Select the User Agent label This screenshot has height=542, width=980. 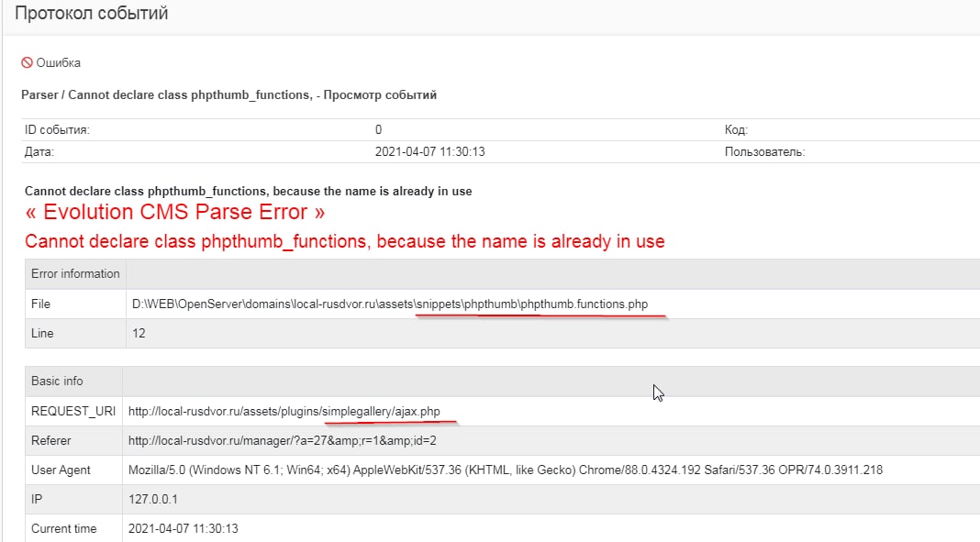(x=61, y=470)
